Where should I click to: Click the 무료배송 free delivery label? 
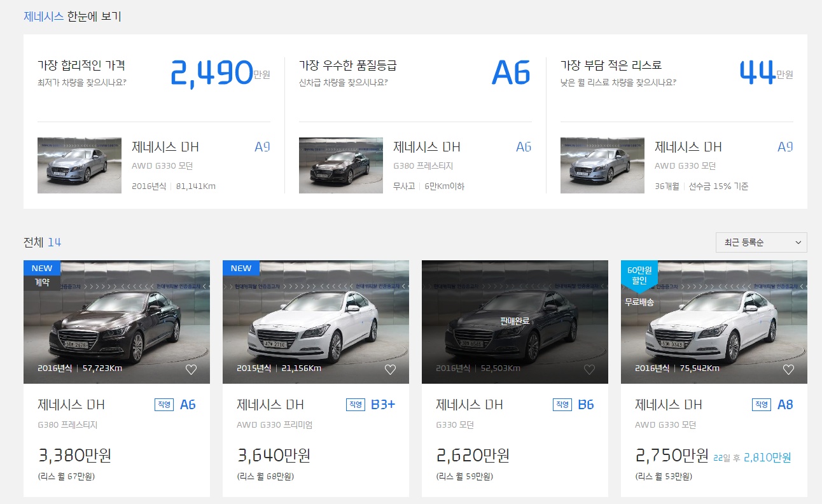point(639,302)
